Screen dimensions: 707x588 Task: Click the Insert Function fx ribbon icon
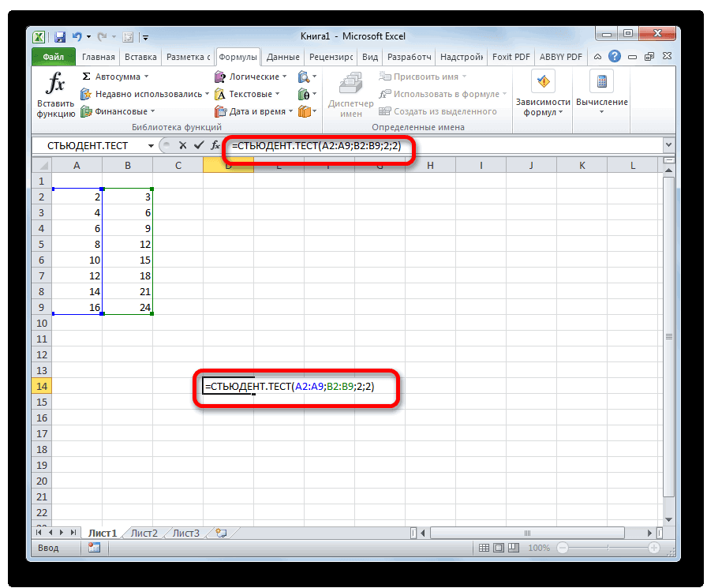click(55, 84)
